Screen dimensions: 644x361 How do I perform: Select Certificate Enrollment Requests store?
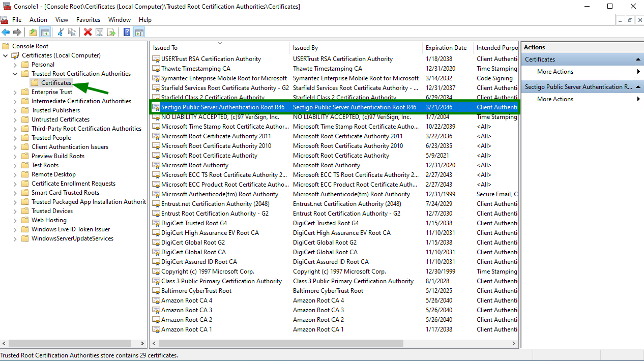point(73,184)
